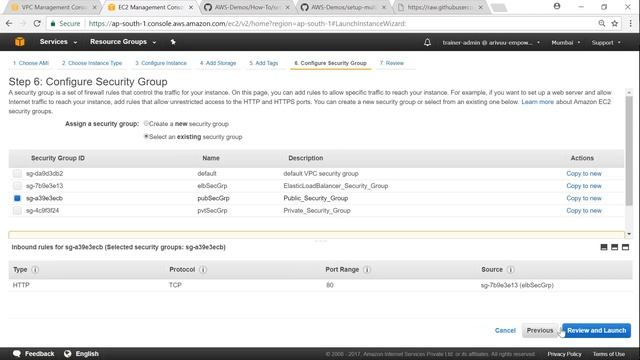
Task: Check the elbSecGrp security group checkbox
Action: pyautogui.click(x=17, y=186)
